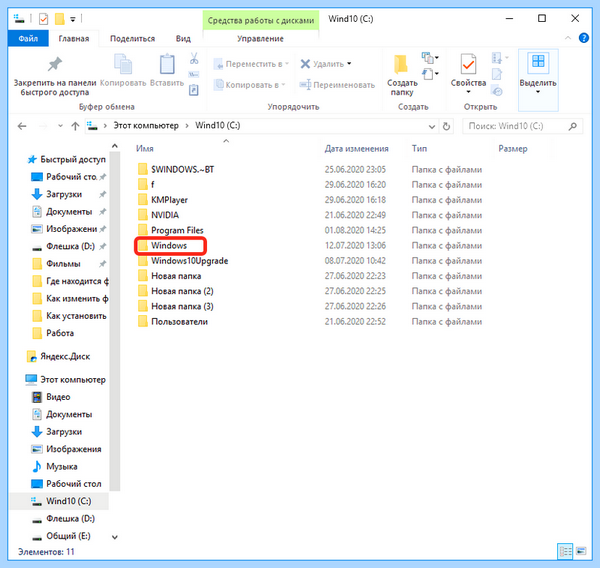Click the Refresh address bar icon
The height and width of the screenshot is (568, 600).
(x=446, y=126)
